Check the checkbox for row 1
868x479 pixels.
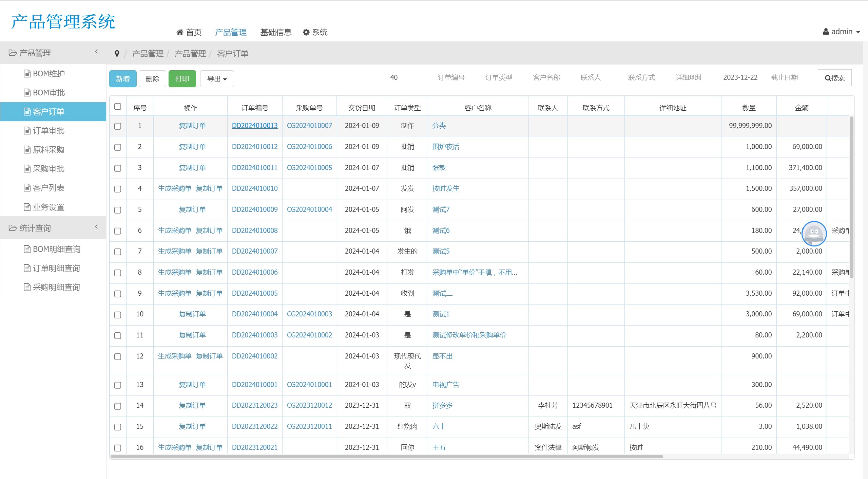point(118,126)
